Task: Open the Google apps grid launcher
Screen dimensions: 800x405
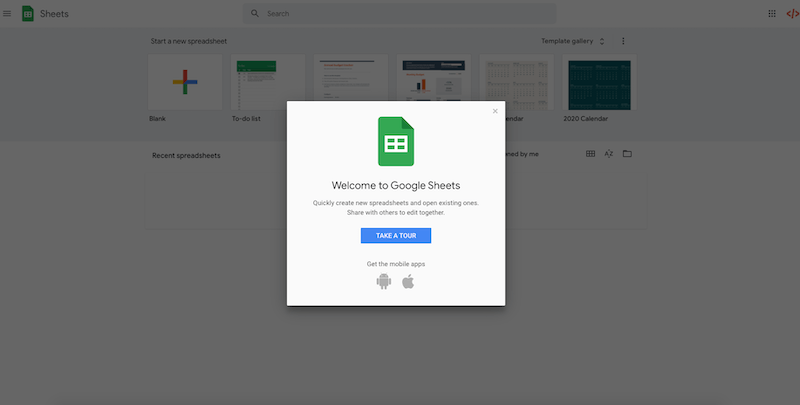Action: pyautogui.click(x=771, y=13)
